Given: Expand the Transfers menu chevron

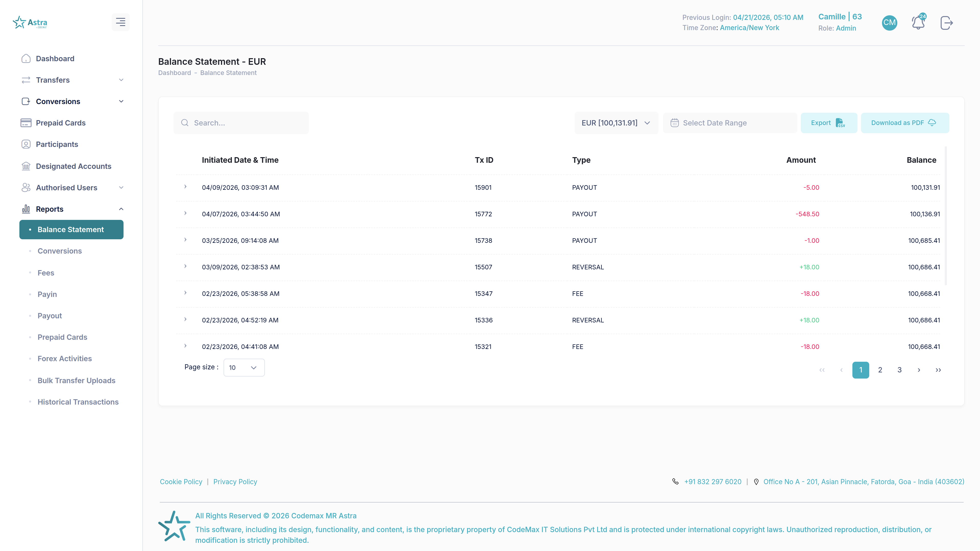Looking at the screenshot, I should [121, 80].
